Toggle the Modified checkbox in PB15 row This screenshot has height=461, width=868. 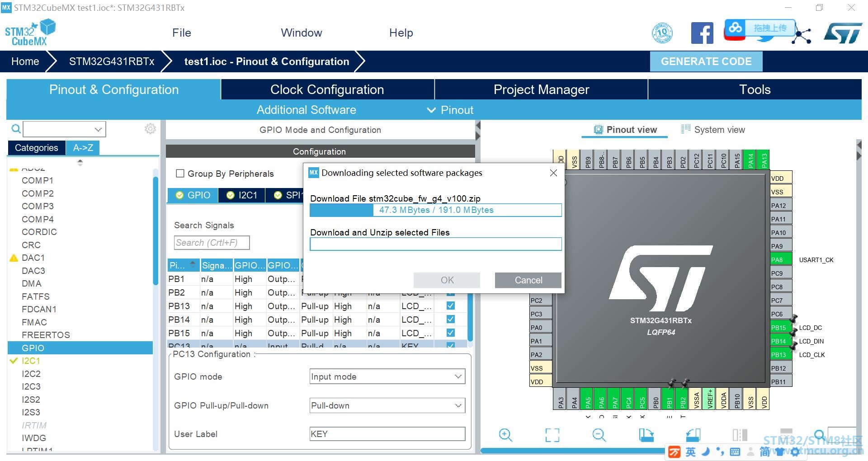tap(451, 333)
